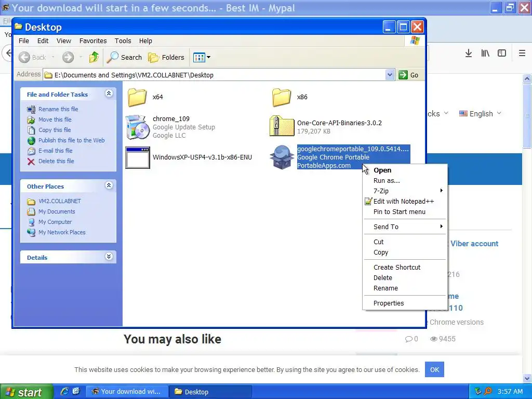Choose Run as... in context menu
The width and height of the screenshot is (532, 399).
click(405, 180)
